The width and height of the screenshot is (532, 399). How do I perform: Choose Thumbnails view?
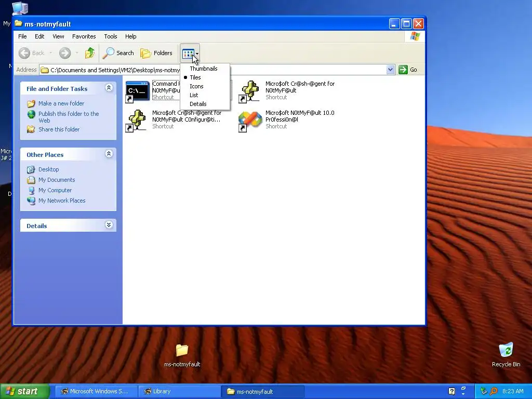coord(205,69)
